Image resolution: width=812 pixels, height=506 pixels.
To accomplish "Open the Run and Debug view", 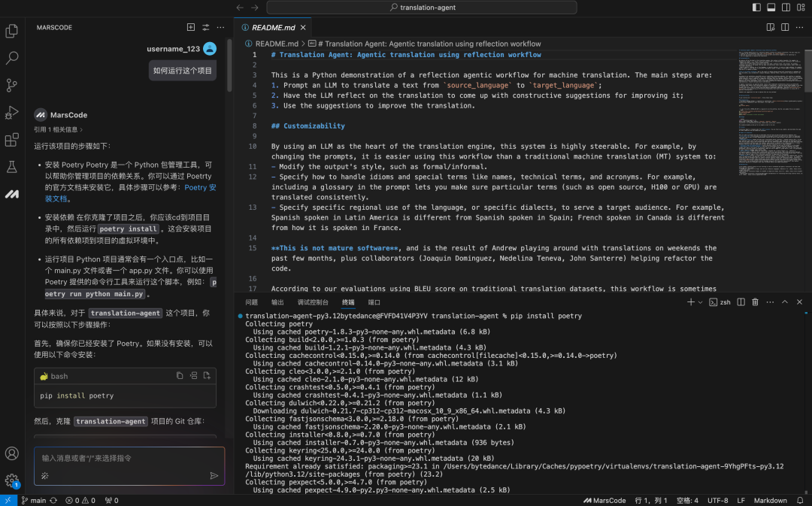I will 11,112.
